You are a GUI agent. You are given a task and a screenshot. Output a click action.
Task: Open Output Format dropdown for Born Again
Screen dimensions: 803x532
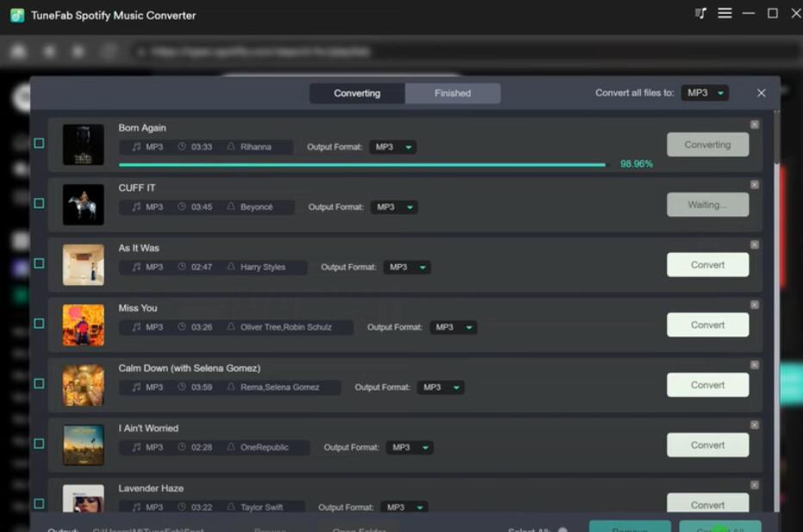393,147
